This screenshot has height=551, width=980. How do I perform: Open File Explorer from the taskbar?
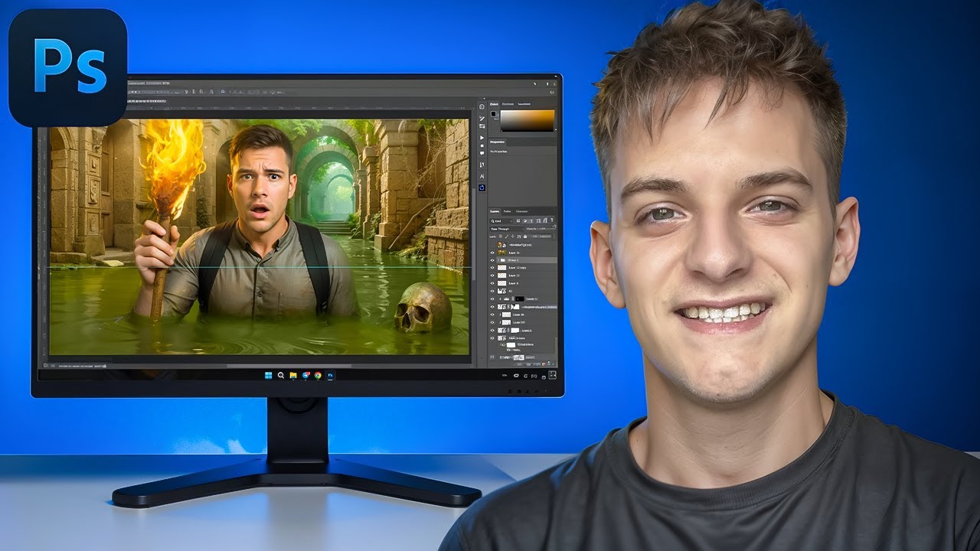click(293, 375)
